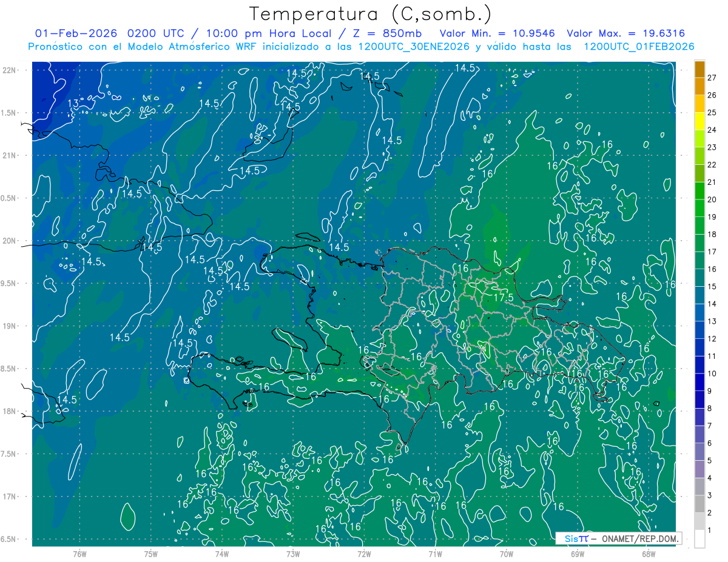Image resolution: width=728 pixels, height=562 pixels.
Task: Click the color legend value "15"
Action: click(x=712, y=286)
